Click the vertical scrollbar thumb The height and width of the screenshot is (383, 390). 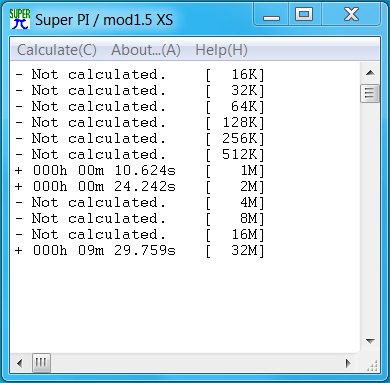tap(370, 93)
